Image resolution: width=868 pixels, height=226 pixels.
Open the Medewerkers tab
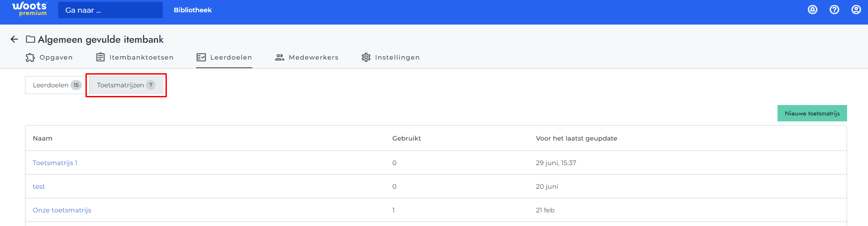(x=307, y=57)
